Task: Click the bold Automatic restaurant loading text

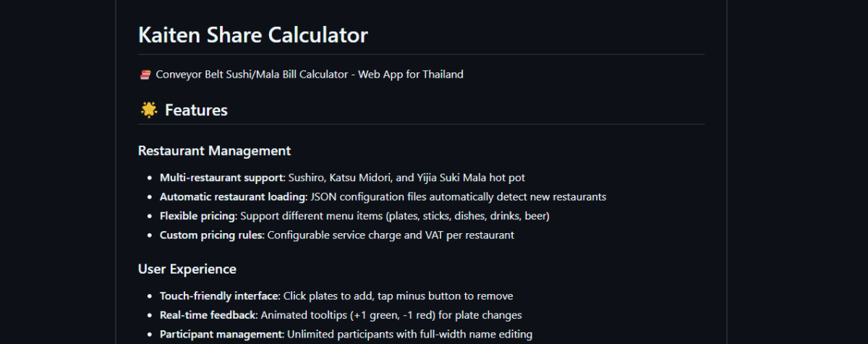Action: 234,197
